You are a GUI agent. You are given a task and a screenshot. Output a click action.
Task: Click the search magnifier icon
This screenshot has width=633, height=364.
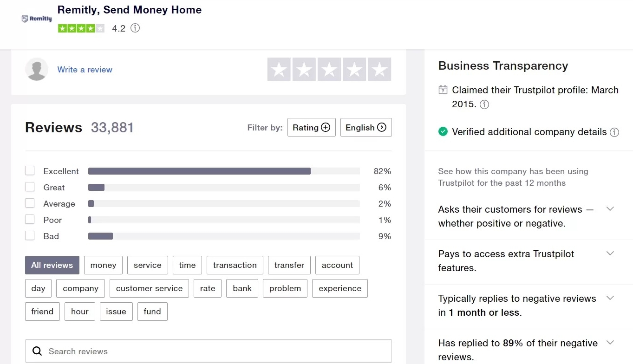pyautogui.click(x=37, y=351)
